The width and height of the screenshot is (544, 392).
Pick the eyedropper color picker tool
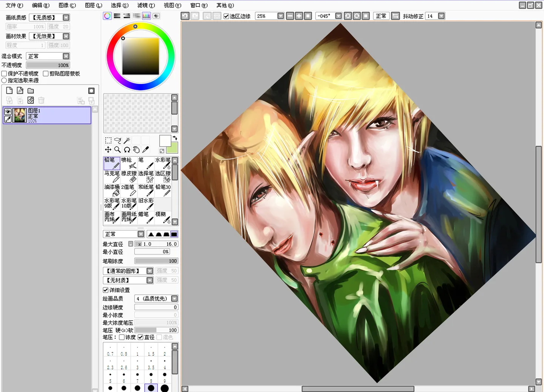(145, 150)
